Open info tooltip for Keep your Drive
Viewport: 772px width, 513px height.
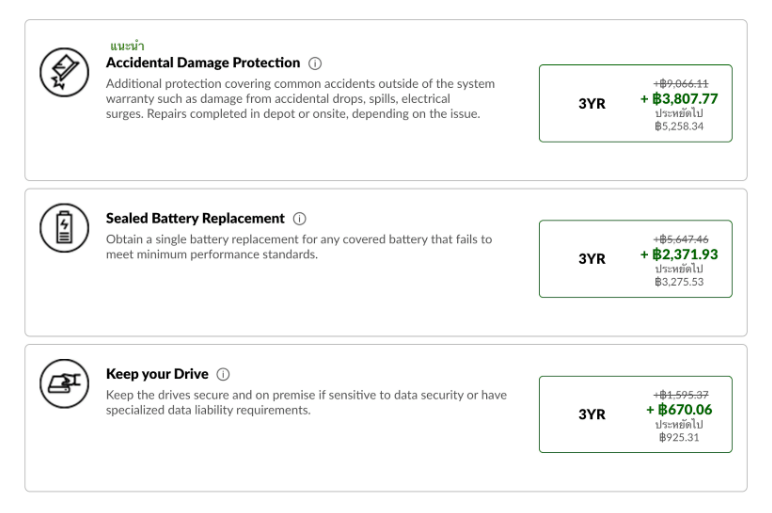(223, 375)
